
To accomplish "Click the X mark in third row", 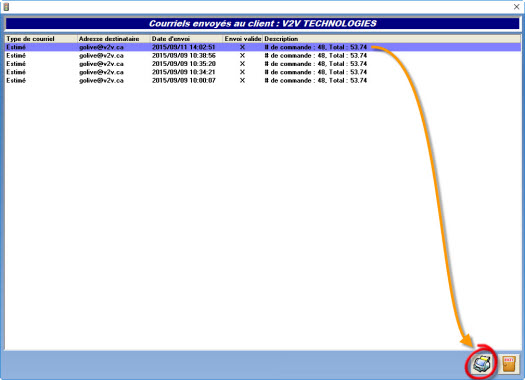I will tap(242, 64).
